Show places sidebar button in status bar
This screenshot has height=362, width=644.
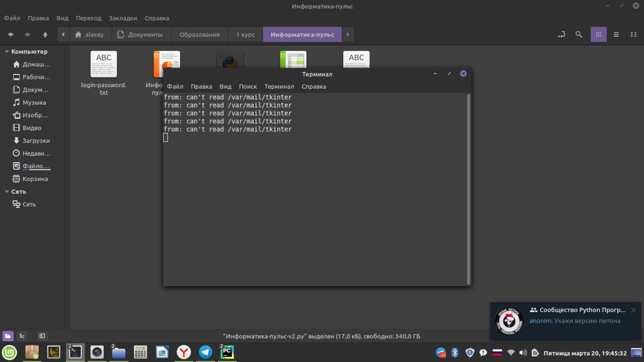click(x=8, y=336)
